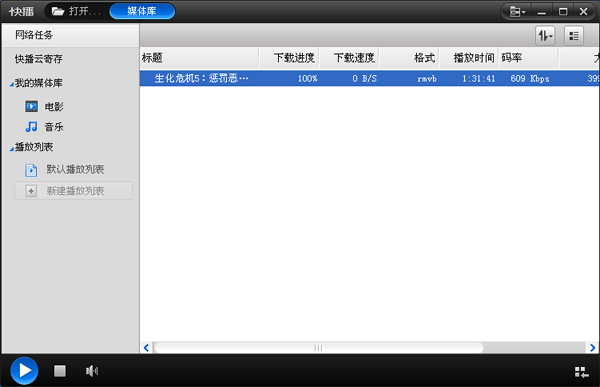Sort by the 播放时间 column header
The height and width of the screenshot is (387, 600).
point(469,58)
